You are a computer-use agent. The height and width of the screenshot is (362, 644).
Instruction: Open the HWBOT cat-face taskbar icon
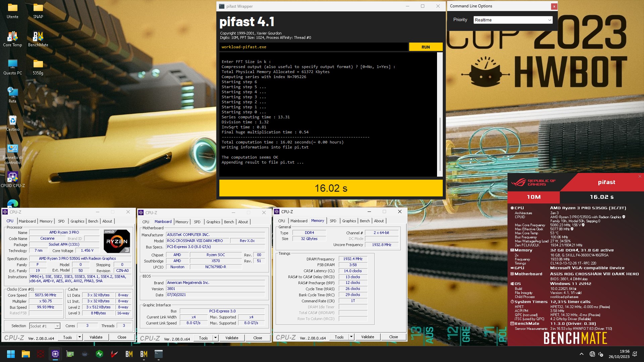coord(85,354)
